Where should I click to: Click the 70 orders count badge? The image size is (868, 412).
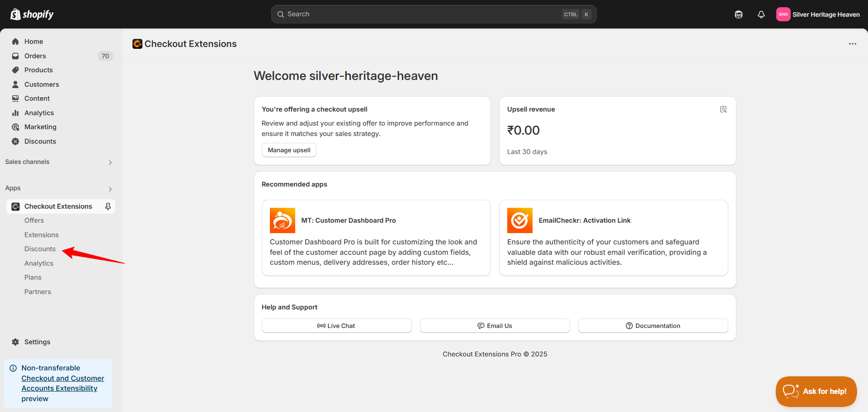click(x=105, y=56)
